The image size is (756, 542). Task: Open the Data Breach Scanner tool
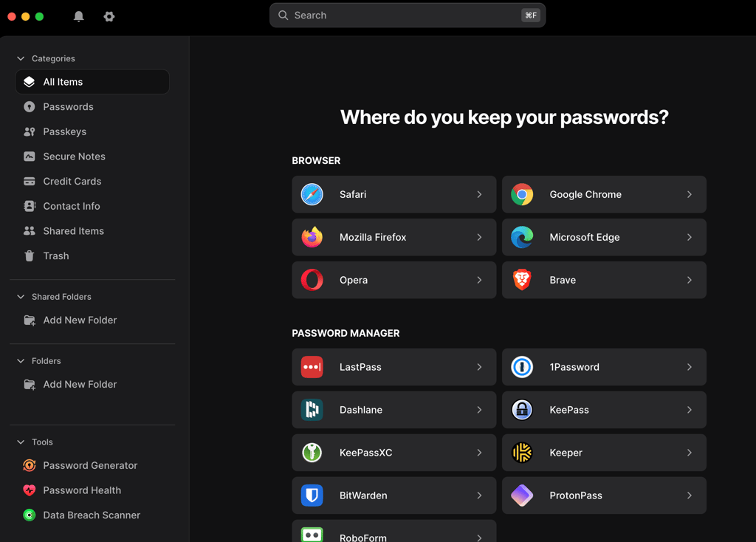(92, 515)
